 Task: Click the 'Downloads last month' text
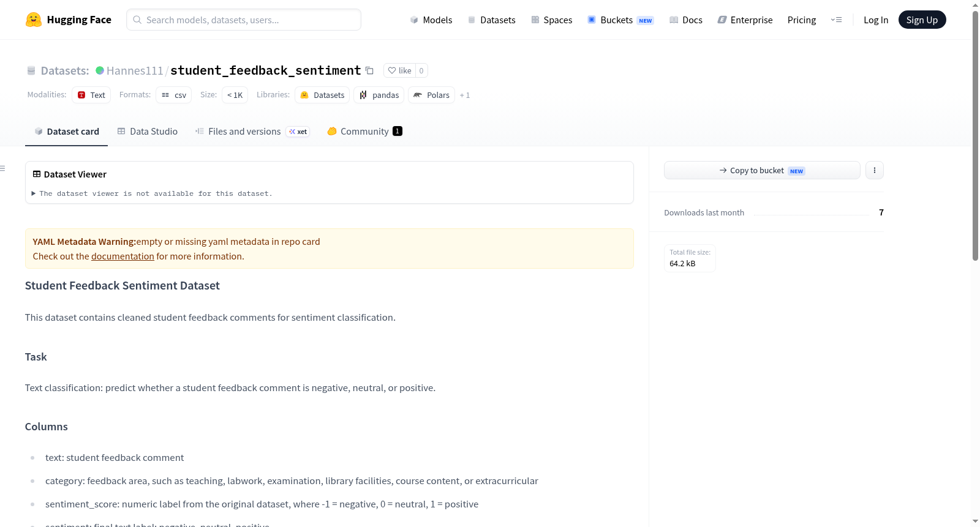704,212
